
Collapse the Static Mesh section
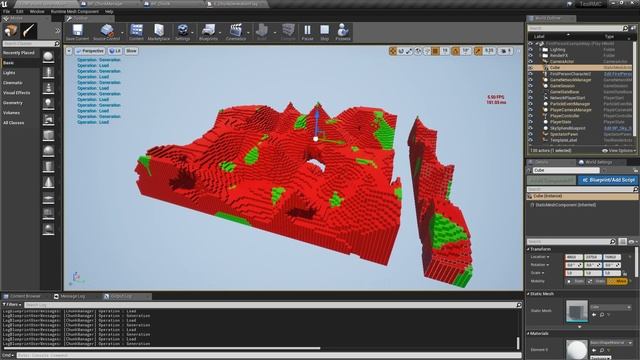[528, 294]
